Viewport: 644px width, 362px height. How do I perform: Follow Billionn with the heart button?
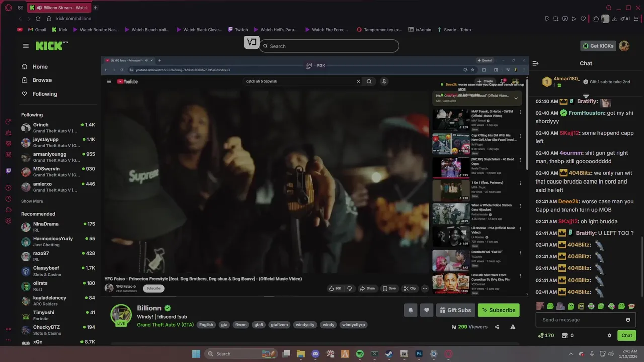[x=427, y=310]
